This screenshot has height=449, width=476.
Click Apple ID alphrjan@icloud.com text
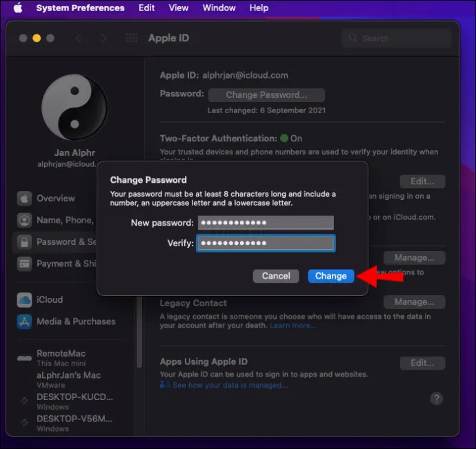[224, 75]
